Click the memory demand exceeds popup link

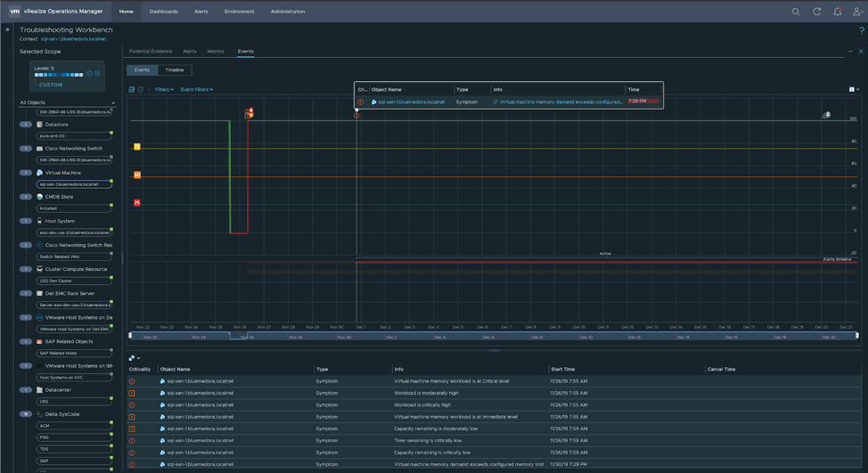tap(561, 102)
